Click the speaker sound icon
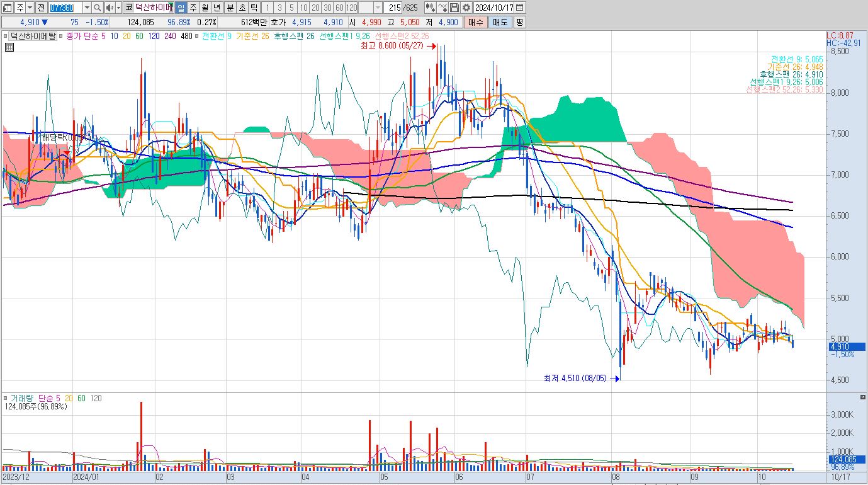The height and width of the screenshot is (485, 868). click(x=109, y=8)
